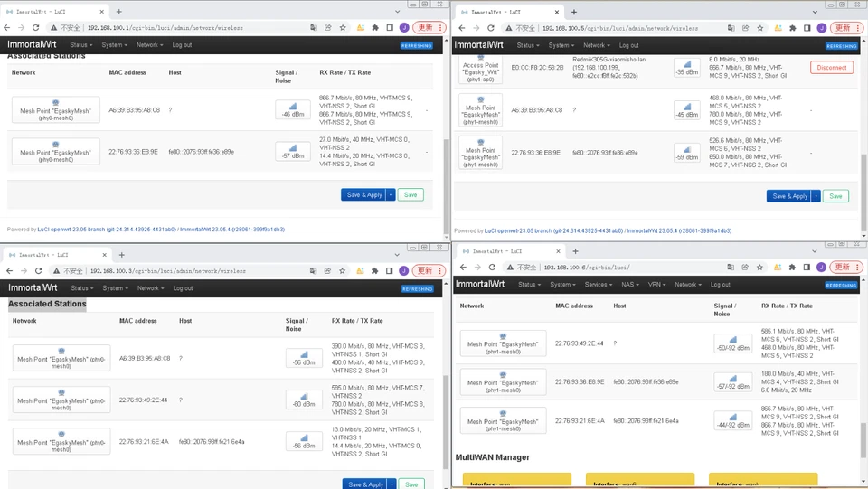
Task: Open translate icon in 192.168.100.1 address bar
Action: point(314,28)
